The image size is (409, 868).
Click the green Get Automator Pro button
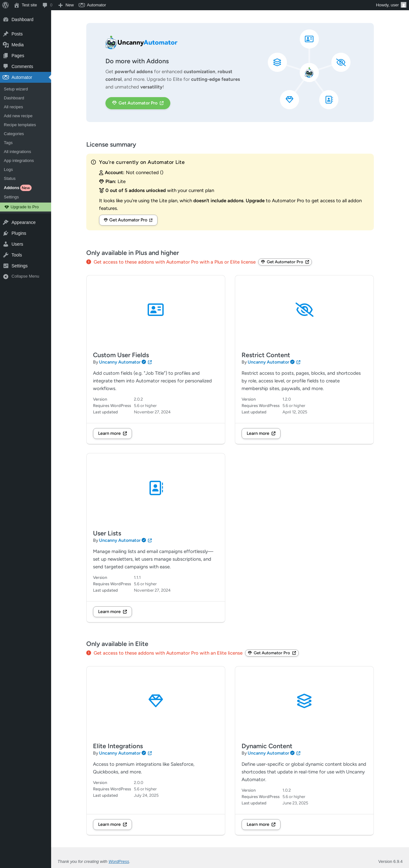click(x=137, y=103)
